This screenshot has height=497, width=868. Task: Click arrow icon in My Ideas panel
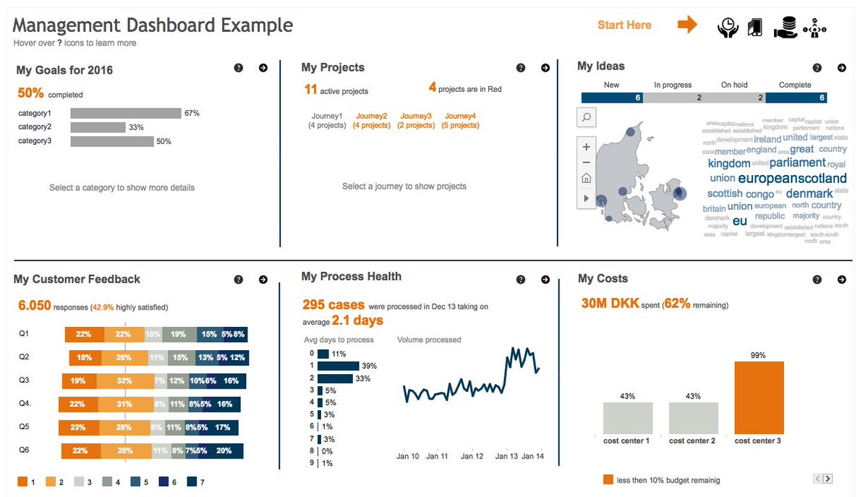click(x=842, y=68)
